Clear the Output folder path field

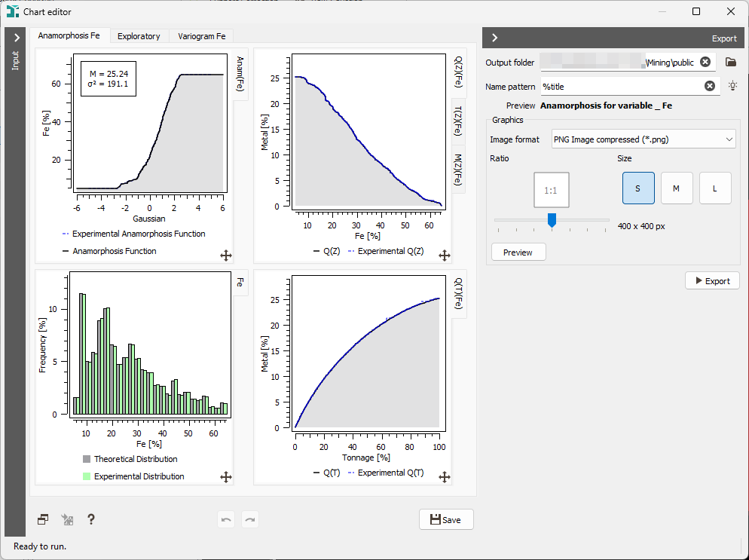point(705,62)
